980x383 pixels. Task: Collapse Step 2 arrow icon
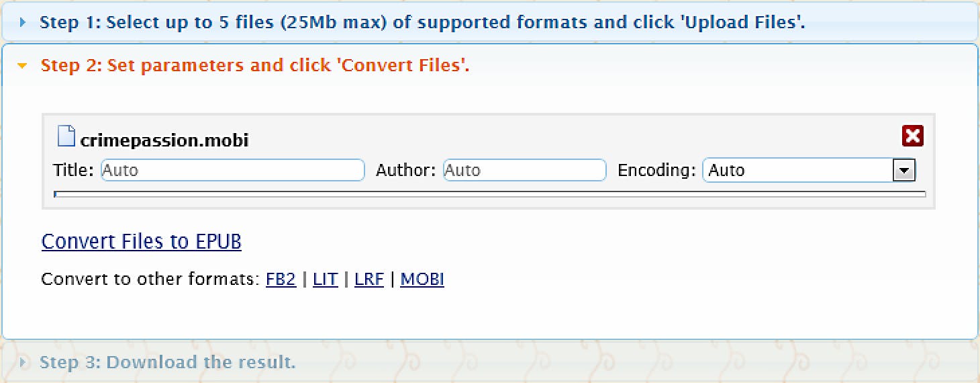(x=23, y=66)
